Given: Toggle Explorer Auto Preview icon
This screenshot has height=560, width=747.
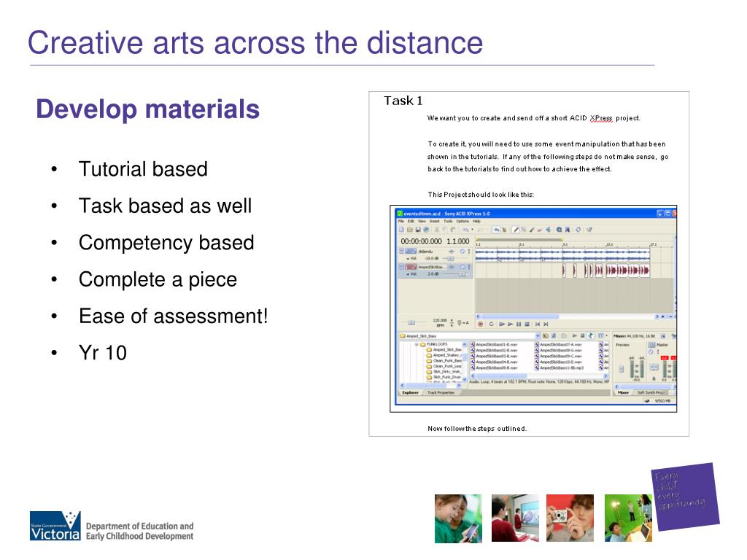Looking at the screenshot, I should 590,336.
